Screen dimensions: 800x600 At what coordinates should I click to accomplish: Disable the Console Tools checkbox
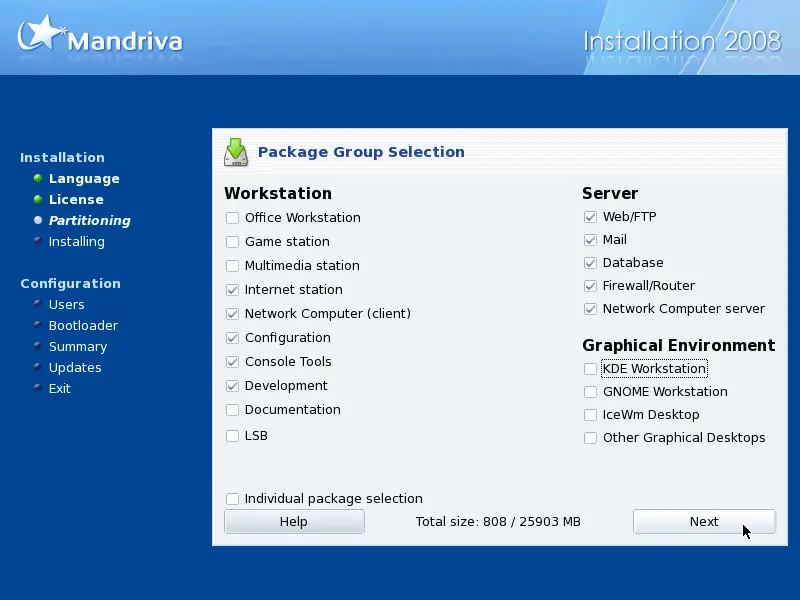(x=232, y=362)
